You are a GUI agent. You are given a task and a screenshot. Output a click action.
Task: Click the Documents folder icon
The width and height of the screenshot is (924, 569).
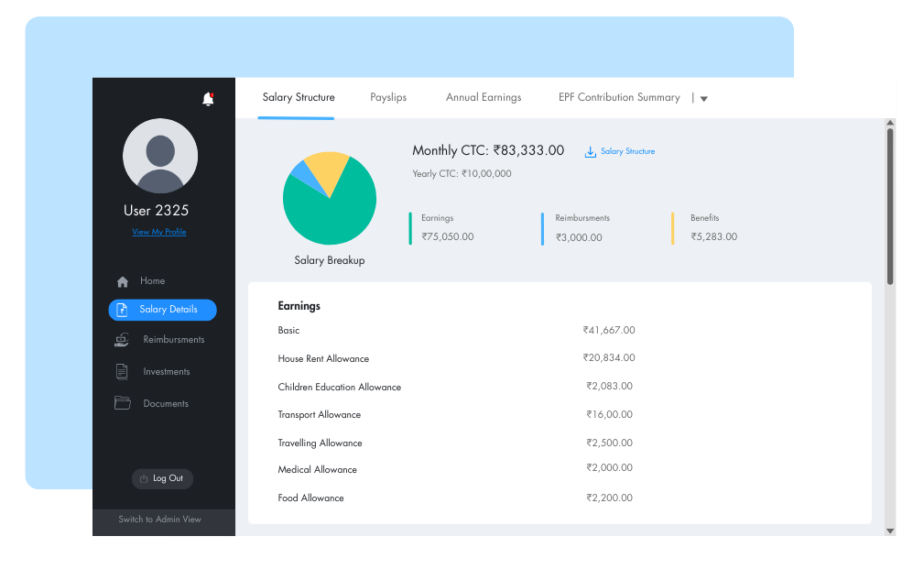coord(122,403)
